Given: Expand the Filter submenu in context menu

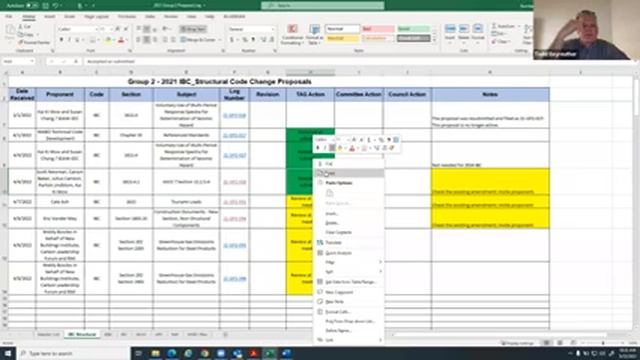Looking at the screenshot, I should 380,262.
